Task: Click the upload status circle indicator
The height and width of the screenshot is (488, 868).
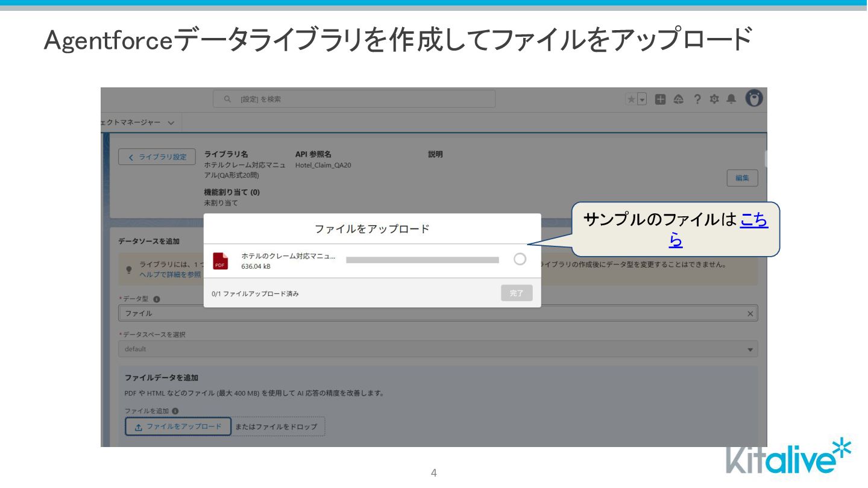Action: click(x=520, y=259)
